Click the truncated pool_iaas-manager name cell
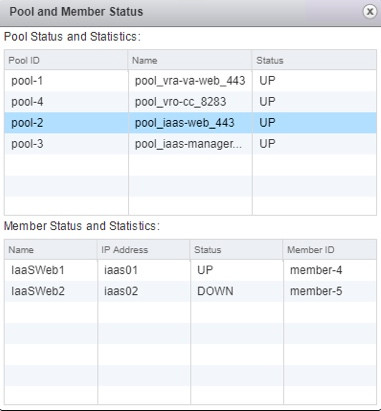Image resolution: width=381 pixels, height=411 pixels. pos(190,144)
